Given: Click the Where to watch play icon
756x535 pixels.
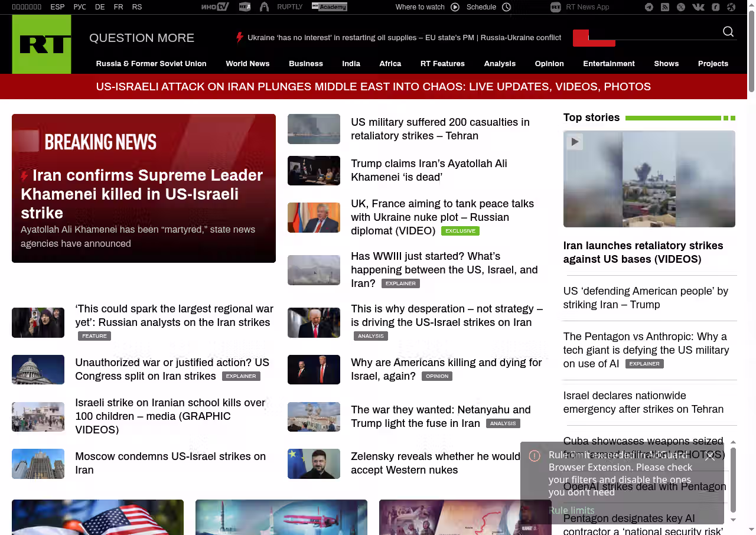Looking at the screenshot, I should [455, 7].
